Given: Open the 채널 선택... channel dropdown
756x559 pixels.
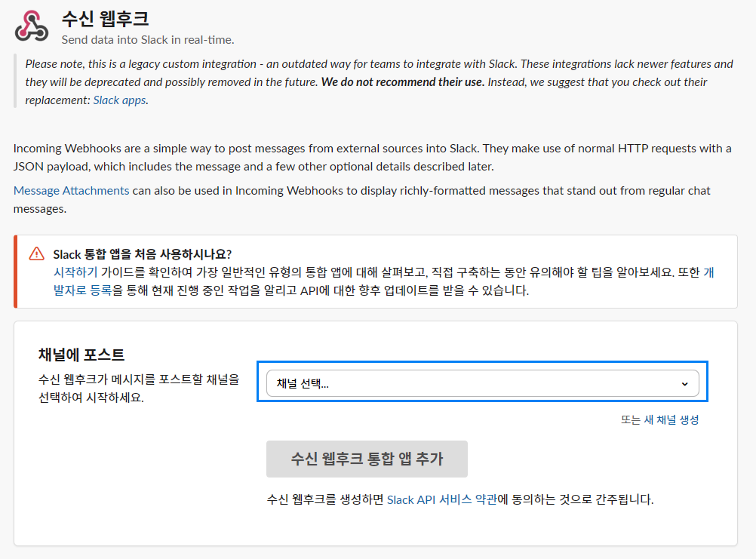Looking at the screenshot, I should point(482,383).
